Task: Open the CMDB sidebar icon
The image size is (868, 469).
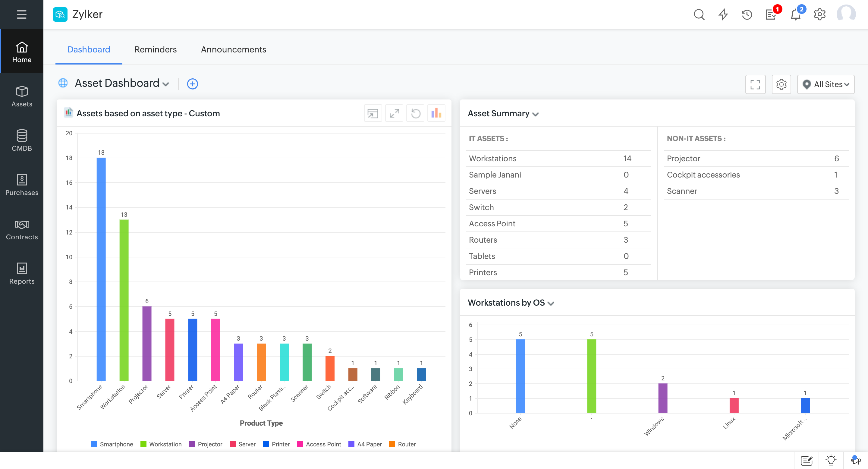Action: pos(22,140)
